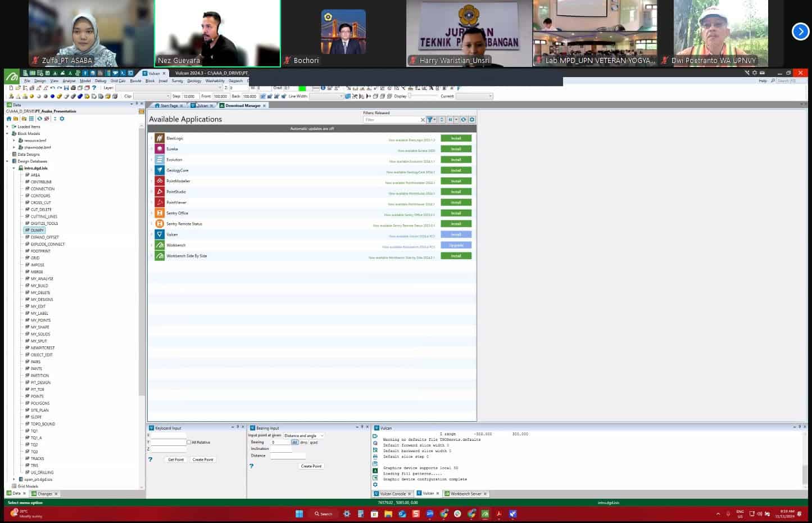Click the Evolution application icon
This screenshot has height=523, width=812.
(160, 160)
